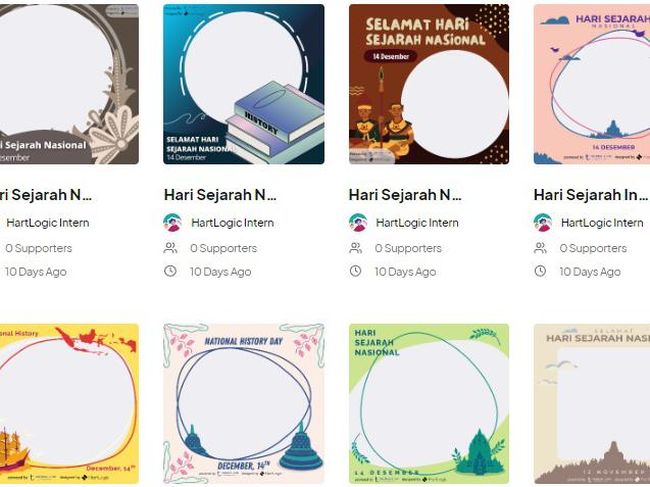
Task: Click the clock icon under third card
Action: coord(356,271)
